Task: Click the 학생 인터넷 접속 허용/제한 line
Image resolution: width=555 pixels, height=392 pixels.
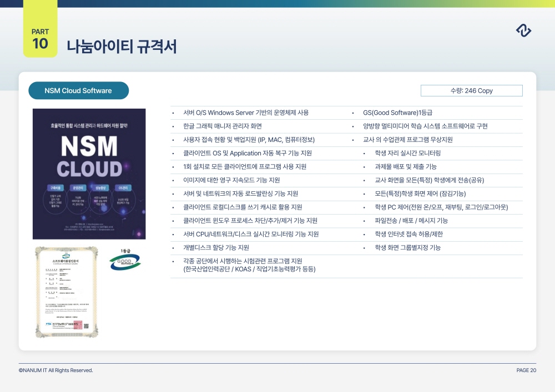Action: point(408,234)
